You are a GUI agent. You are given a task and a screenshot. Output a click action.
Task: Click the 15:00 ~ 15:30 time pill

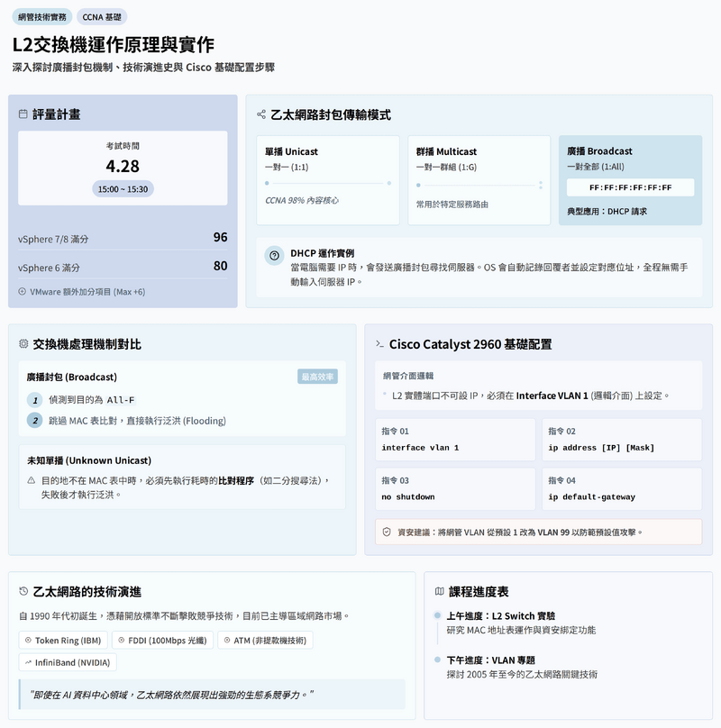point(123,188)
